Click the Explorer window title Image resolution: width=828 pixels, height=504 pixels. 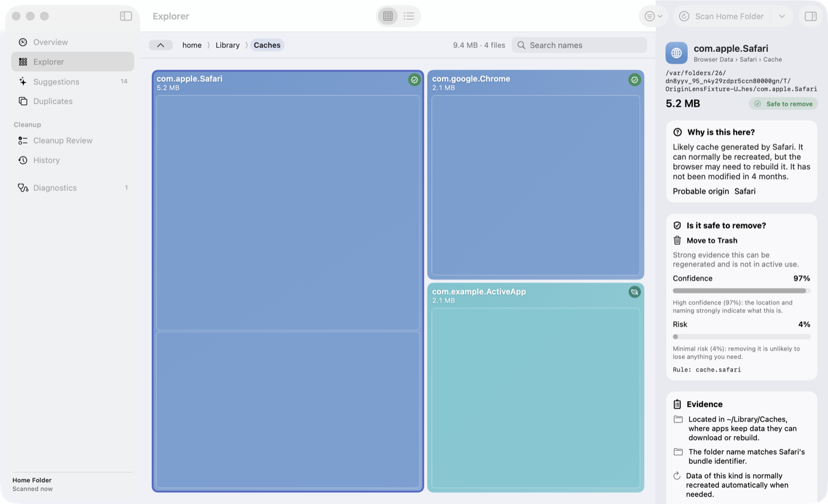[171, 16]
